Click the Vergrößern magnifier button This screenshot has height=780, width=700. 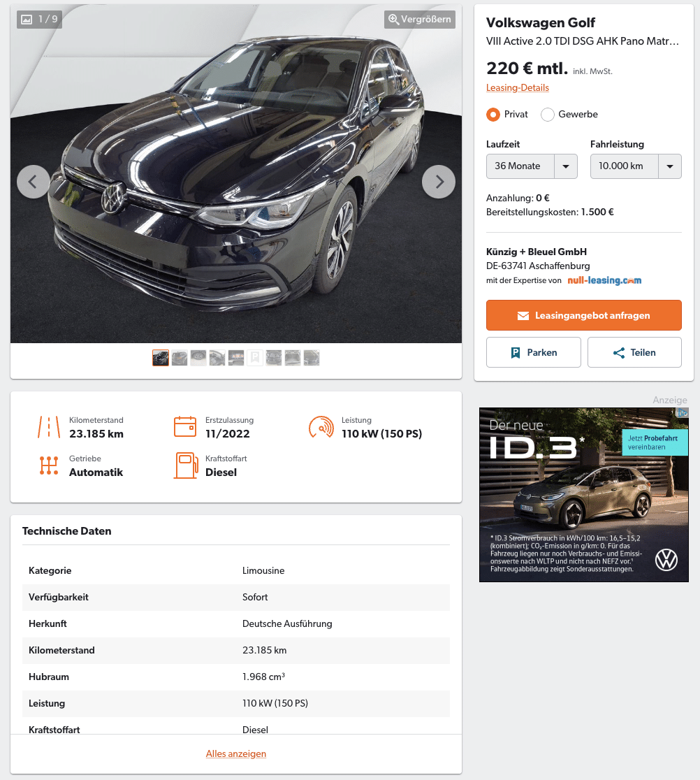tap(420, 20)
